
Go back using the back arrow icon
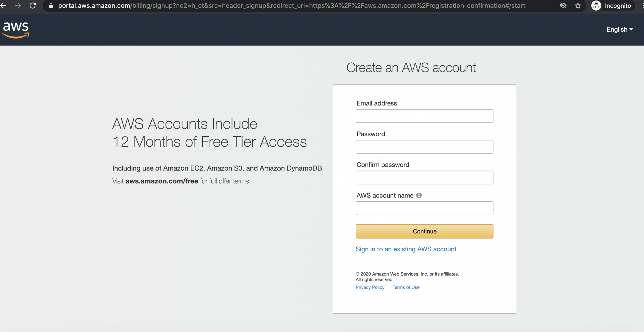[x=4, y=6]
